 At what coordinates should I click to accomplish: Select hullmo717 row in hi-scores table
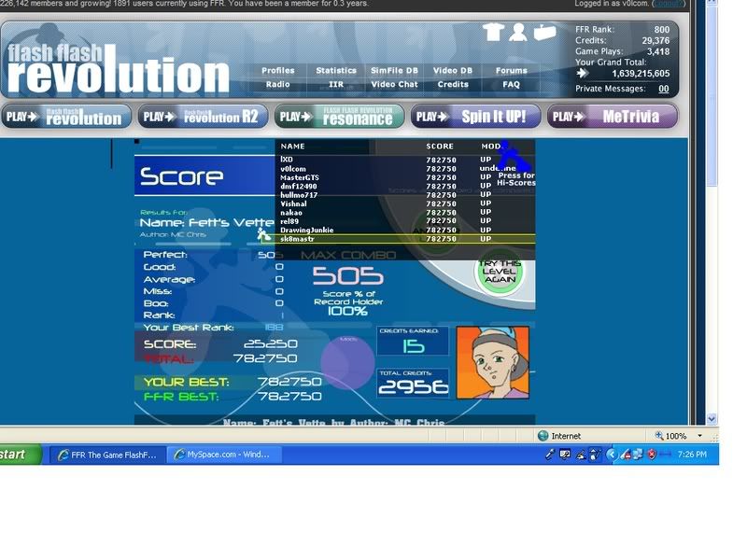coord(405,195)
